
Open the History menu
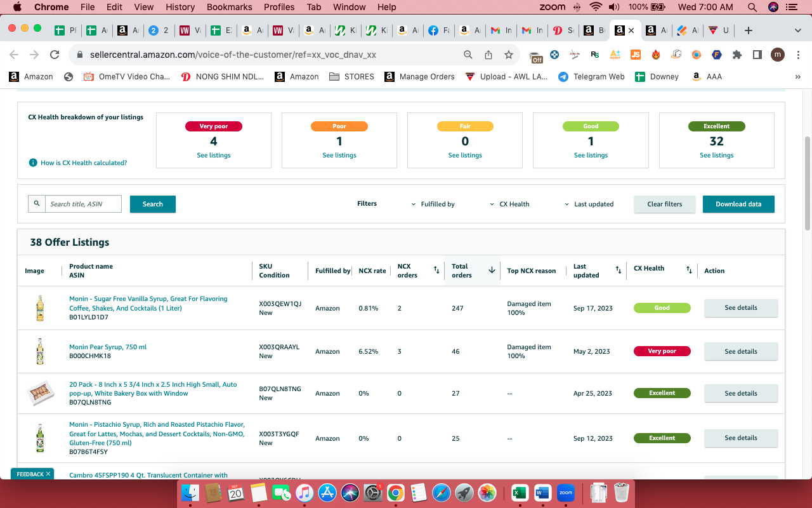pos(180,7)
